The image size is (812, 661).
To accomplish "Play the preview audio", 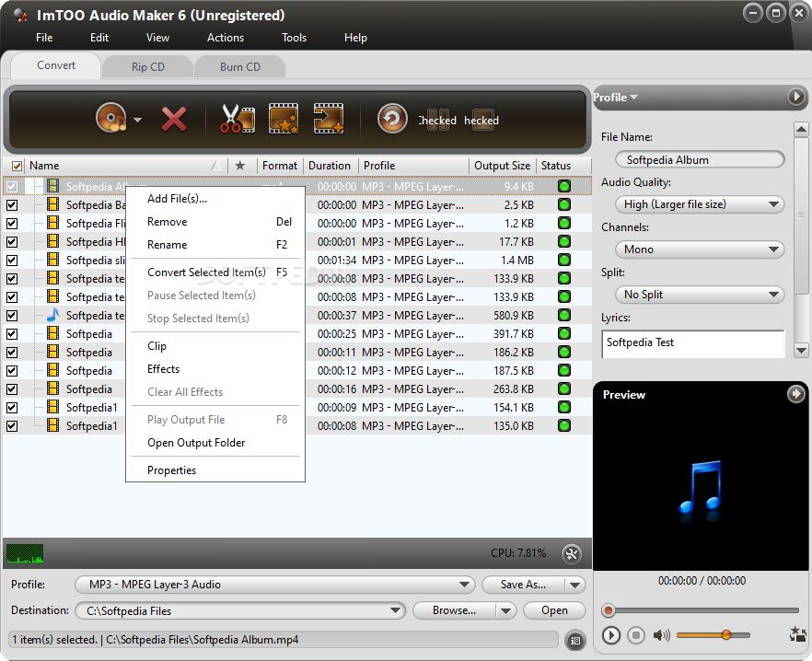I will [x=611, y=635].
